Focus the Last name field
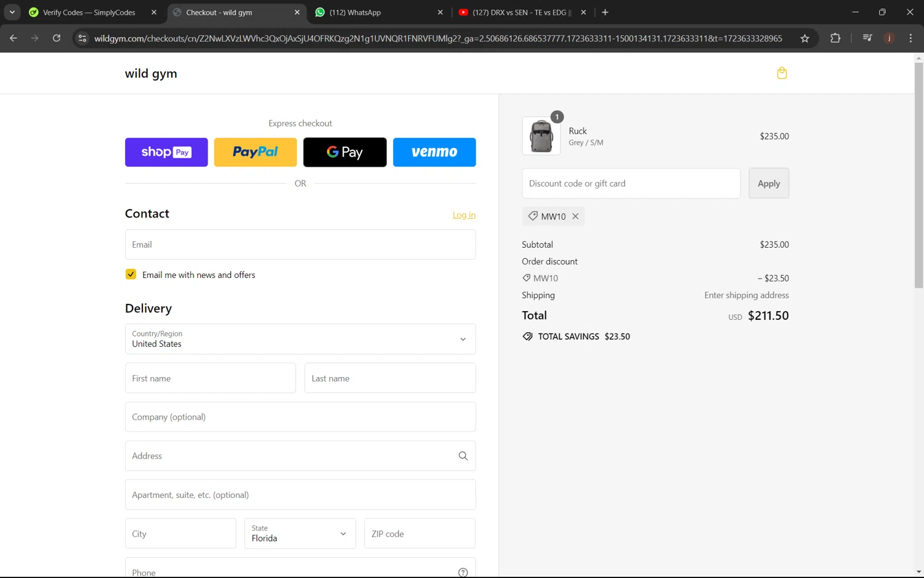 [390, 378]
